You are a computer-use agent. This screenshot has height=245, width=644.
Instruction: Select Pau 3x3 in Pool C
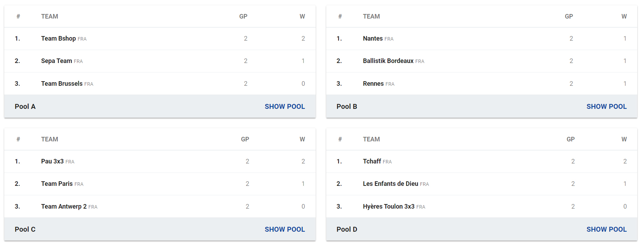52,161
